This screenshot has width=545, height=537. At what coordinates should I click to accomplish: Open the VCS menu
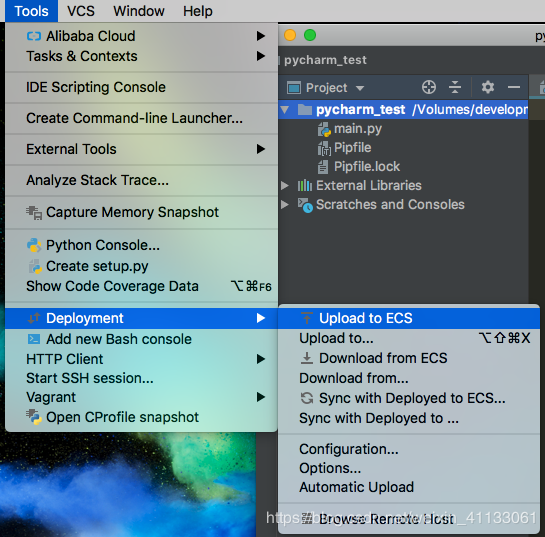[x=81, y=11]
